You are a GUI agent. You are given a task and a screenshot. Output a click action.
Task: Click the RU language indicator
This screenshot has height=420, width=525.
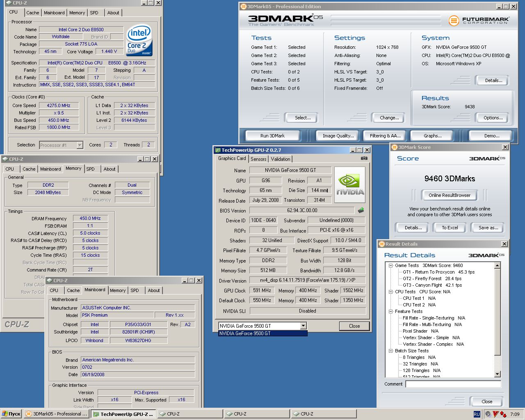click(477, 414)
